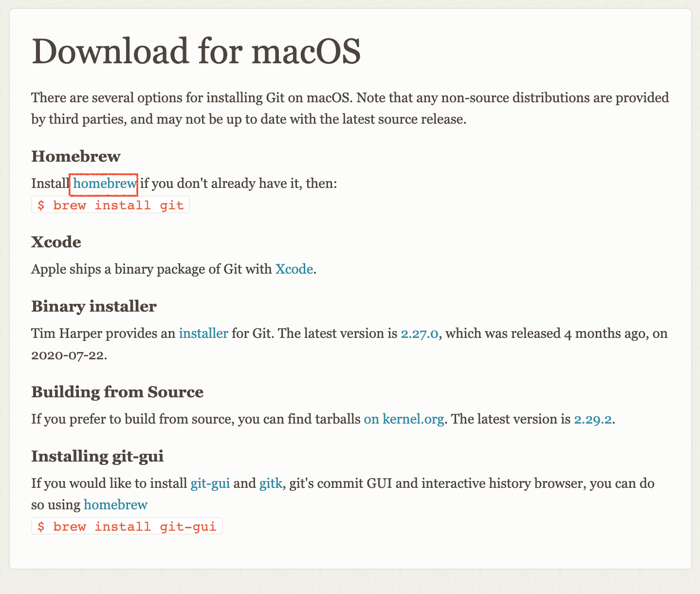Click the 'Binary installer' heading
Screen dimensions: 700x594
coord(94,306)
